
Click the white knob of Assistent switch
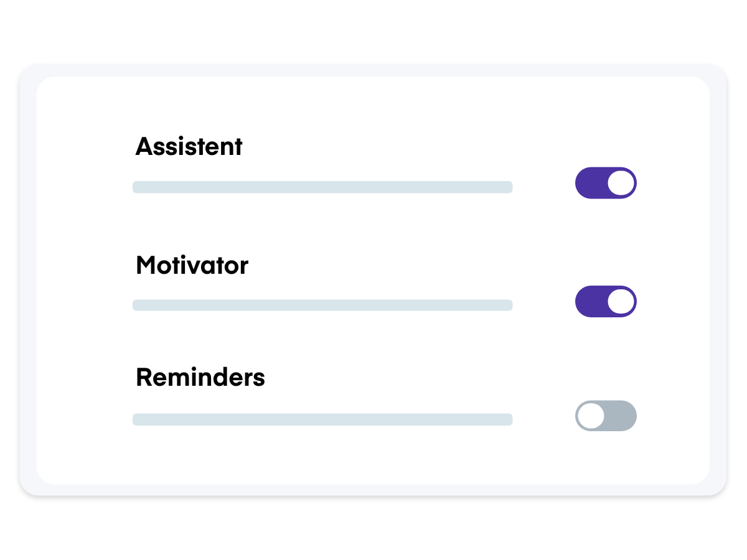pos(621,183)
